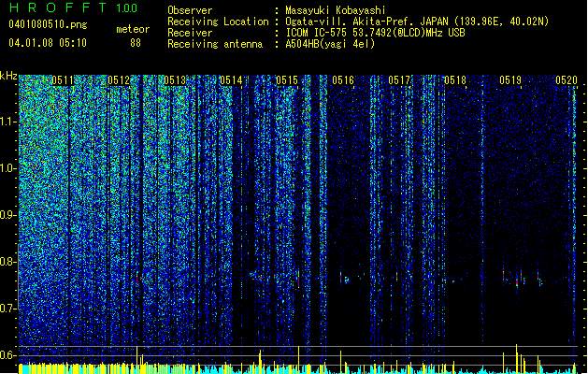
Task: Select the file name 0401080510.png
Action: pyautogui.click(x=48, y=24)
